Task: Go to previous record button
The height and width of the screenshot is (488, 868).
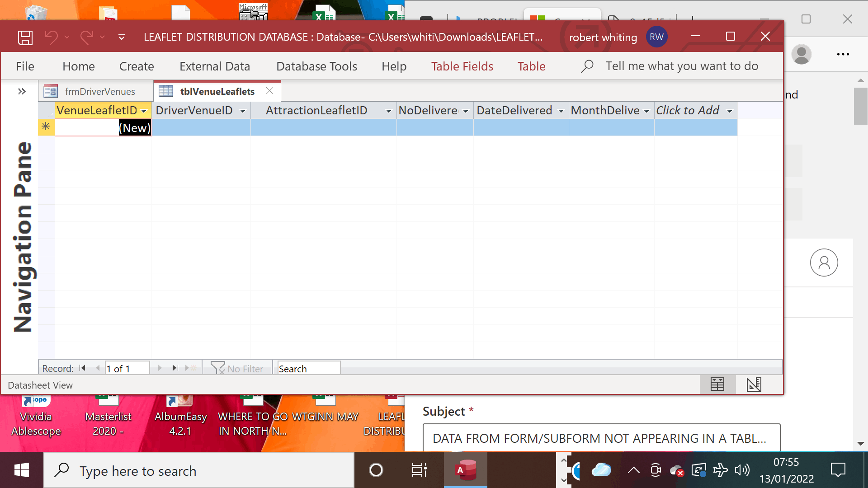Action: [98, 368]
